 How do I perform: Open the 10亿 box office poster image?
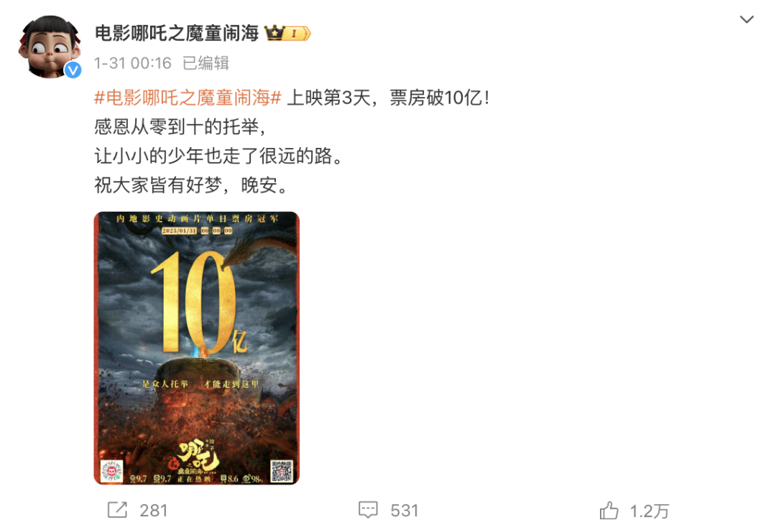point(196,348)
